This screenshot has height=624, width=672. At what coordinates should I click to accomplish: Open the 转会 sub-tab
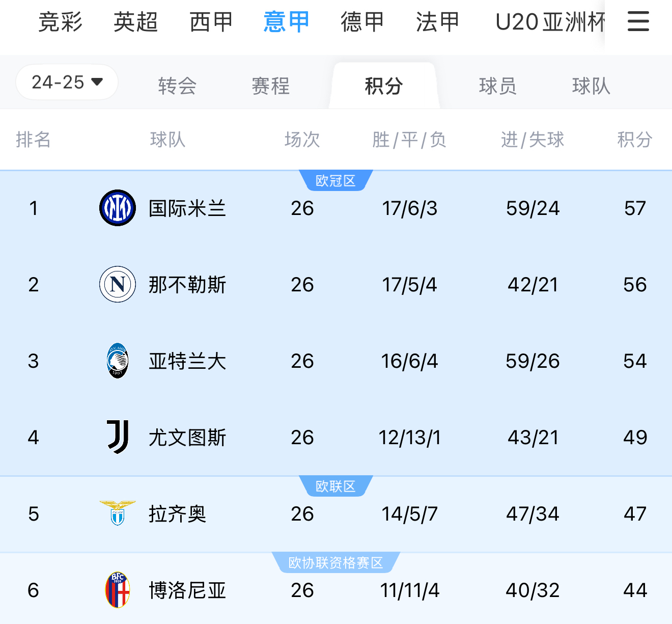click(x=177, y=87)
